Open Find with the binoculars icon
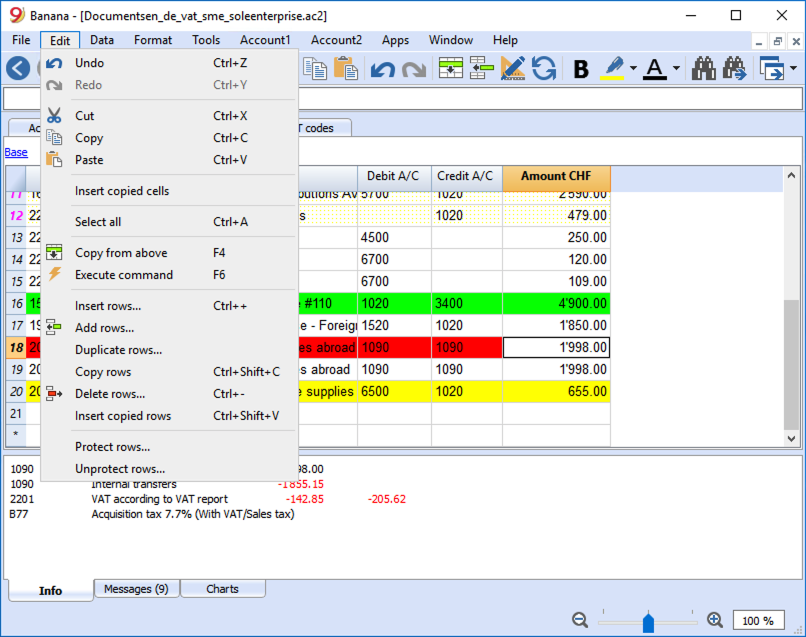 [704, 68]
